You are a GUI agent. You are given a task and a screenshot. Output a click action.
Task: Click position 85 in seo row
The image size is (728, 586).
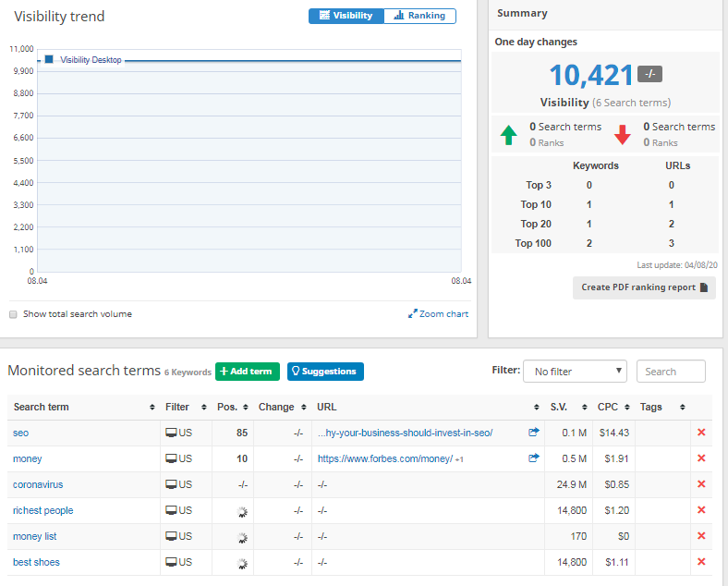242,433
